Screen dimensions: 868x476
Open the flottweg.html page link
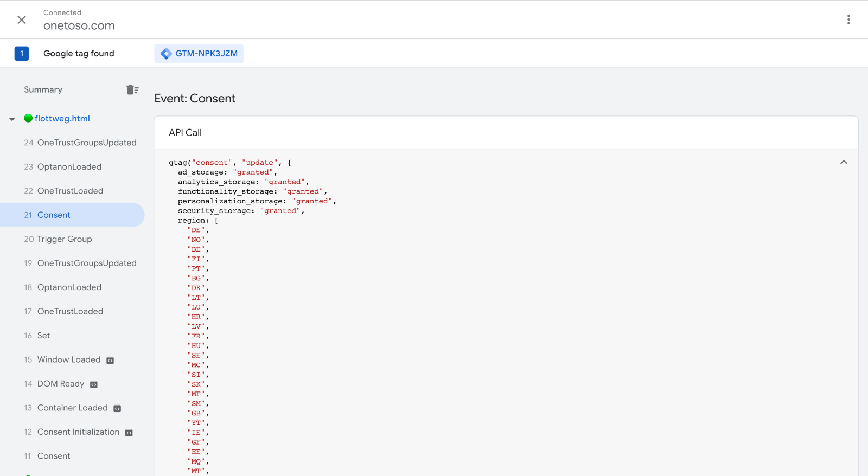point(62,119)
